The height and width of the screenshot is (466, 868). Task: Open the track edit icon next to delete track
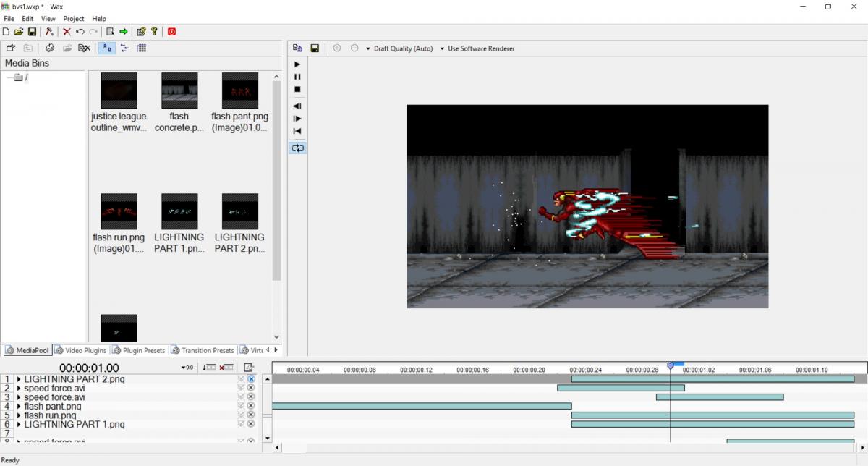(x=248, y=368)
